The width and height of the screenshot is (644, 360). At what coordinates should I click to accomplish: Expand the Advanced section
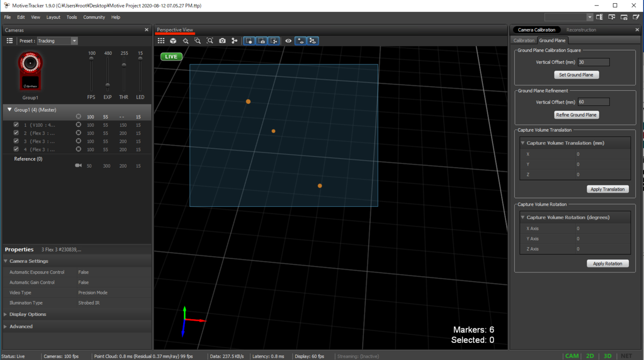pyautogui.click(x=5, y=327)
